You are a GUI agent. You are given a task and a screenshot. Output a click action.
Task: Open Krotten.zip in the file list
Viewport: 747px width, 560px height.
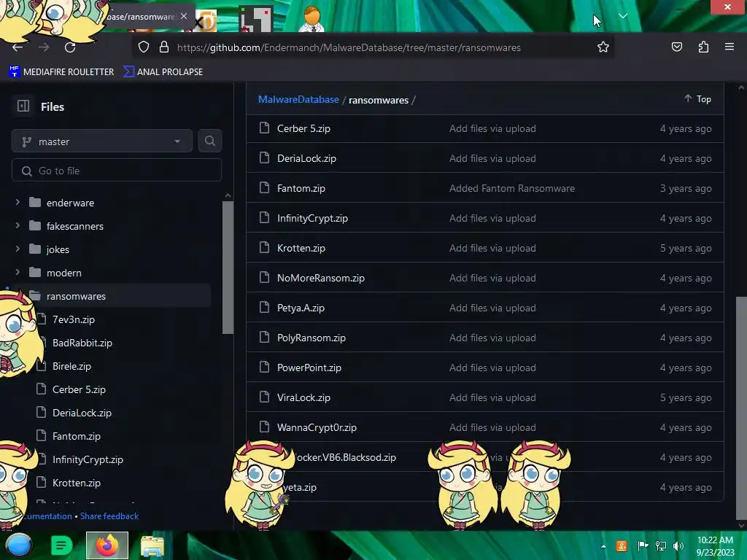point(301,248)
